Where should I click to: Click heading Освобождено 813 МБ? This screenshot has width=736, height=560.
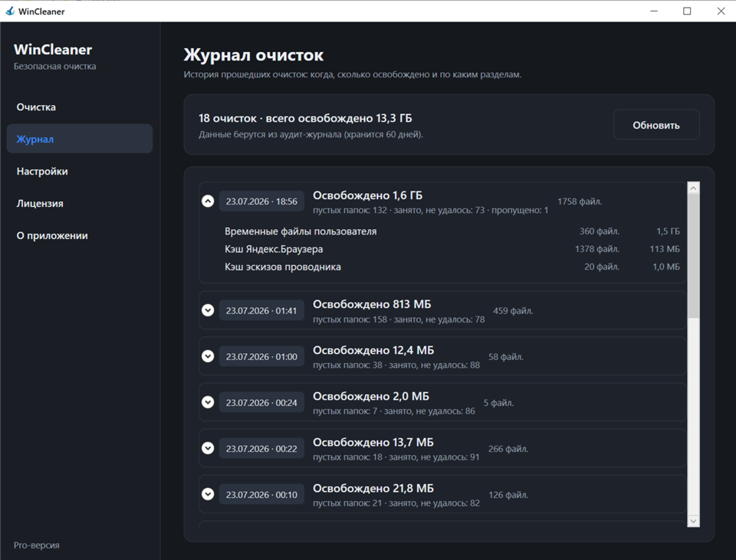click(372, 304)
